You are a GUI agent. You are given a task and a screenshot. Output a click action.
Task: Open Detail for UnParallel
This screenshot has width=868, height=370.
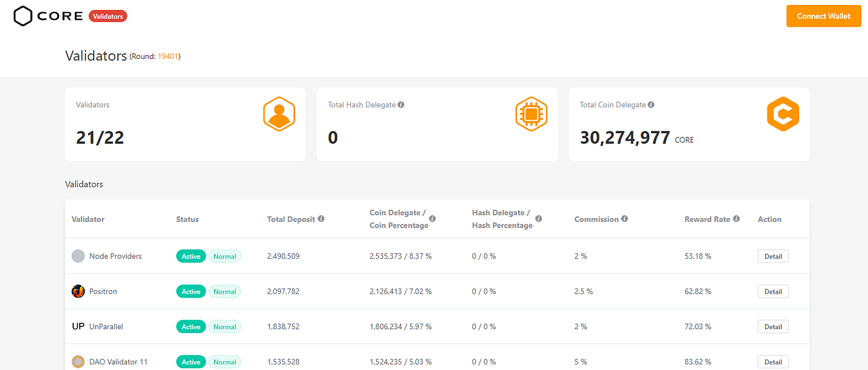(773, 327)
